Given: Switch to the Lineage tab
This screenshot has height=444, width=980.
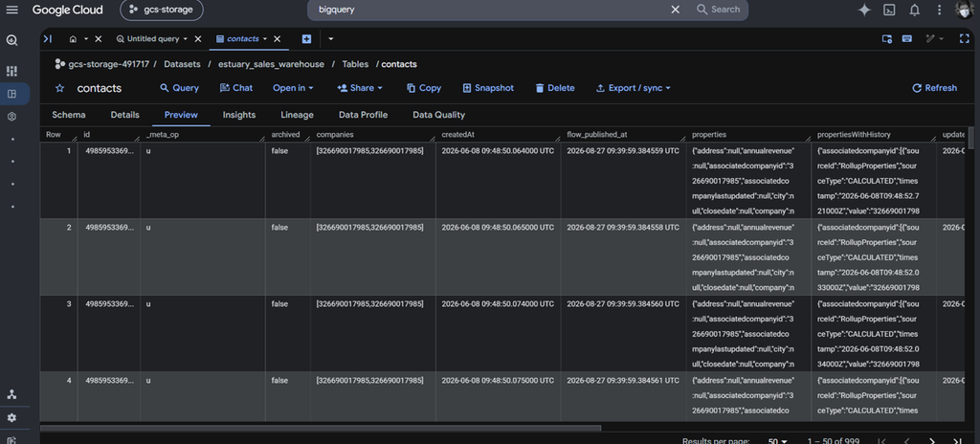Looking at the screenshot, I should pos(298,115).
